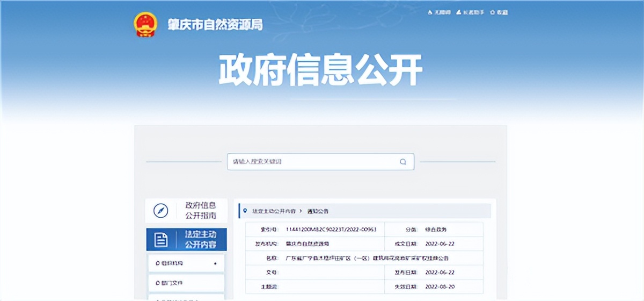Click the national emblem logo
The width and height of the screenshot is (644, 301).
point(144,25)
